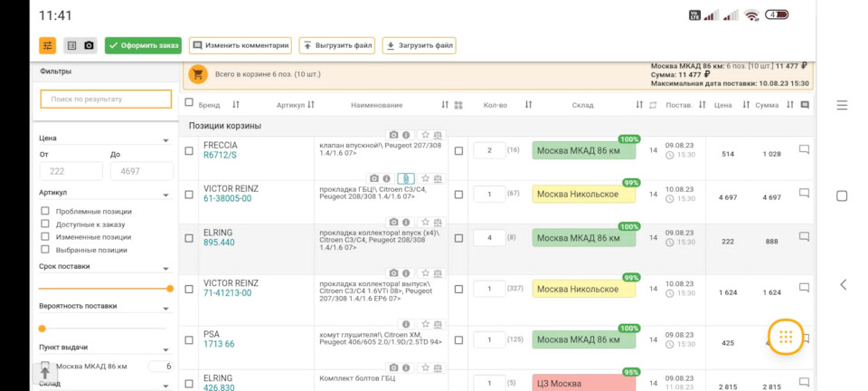Toggle the orange filters panel icon

[48, 45]
